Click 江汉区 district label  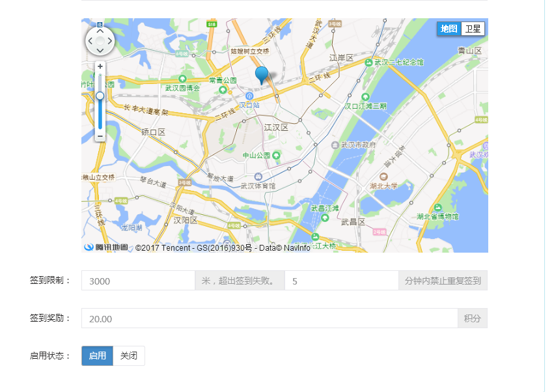276,128
